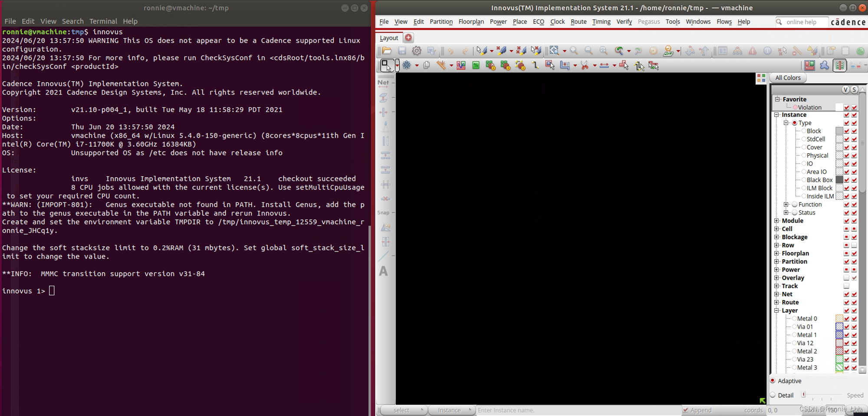Select the ruler measure tool

441,65
